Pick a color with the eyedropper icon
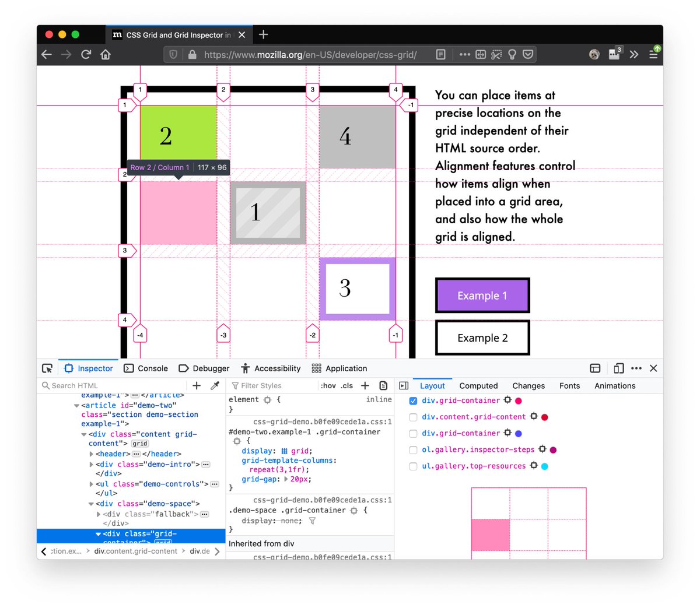The height and width of the screenshot is (608, 700). (215, 385)
